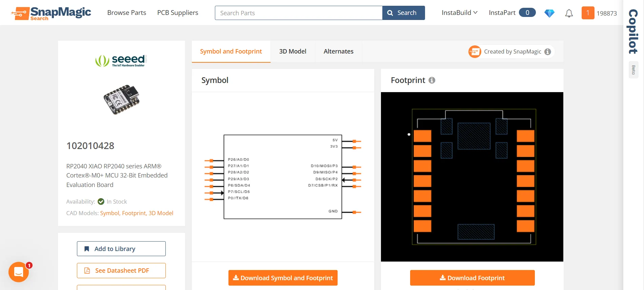Add part to library
Image resolution: width=644 pixels, height=290 pixels.
tap(121, 249)
